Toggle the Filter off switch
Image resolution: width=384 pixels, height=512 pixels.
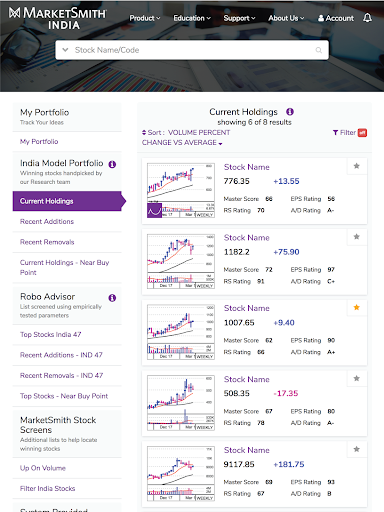click(362, 133)
